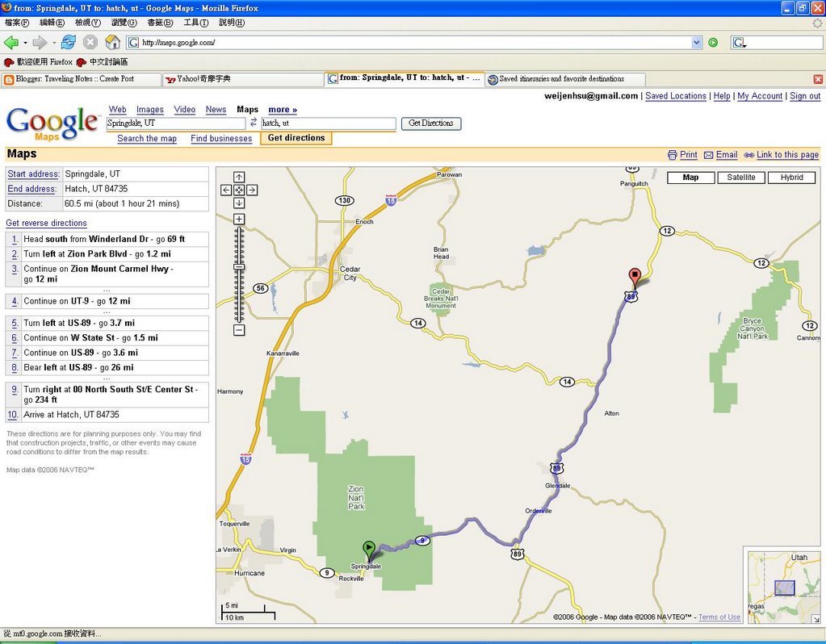Click the Print link
The image size is (826, 644).
(688, 155)
